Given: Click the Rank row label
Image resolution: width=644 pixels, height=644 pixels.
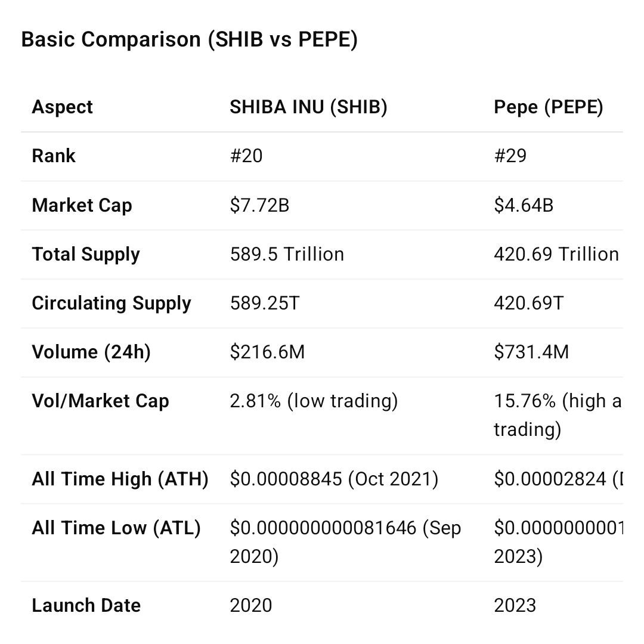Looking at the screenshot, I should click(x=54, y=156).
